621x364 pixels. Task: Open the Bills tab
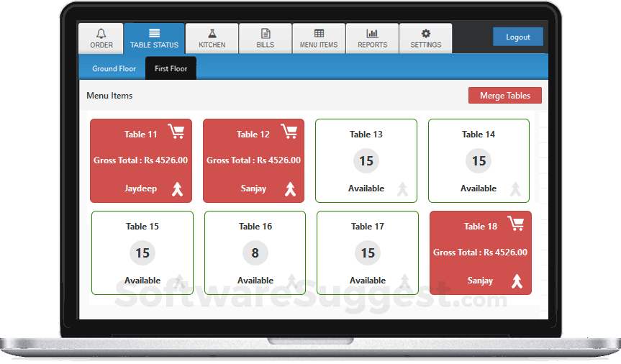click(x=266, y=38)
